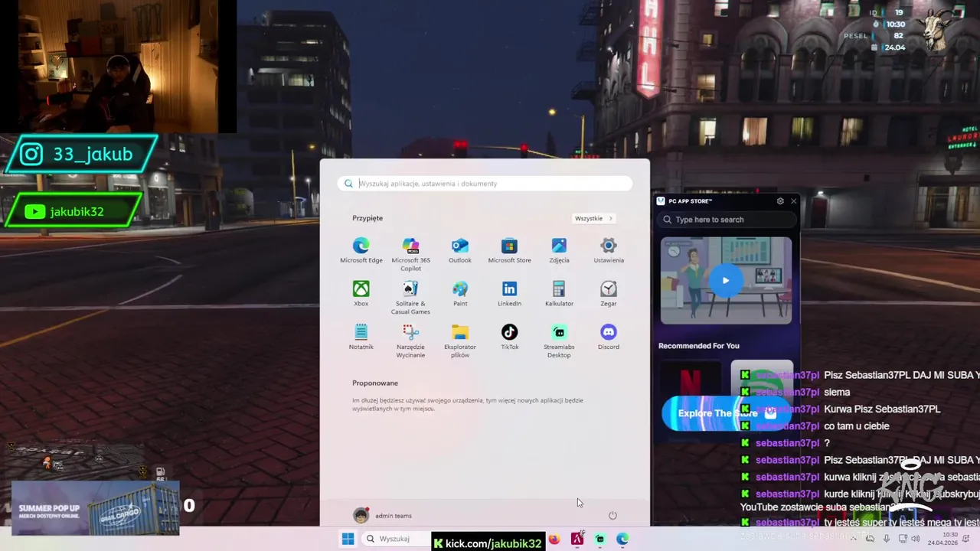Screen dimensions: 980x551
Task: Click the microphone icon in system tray
Action: pyautogui.click(x=887, y=539)
